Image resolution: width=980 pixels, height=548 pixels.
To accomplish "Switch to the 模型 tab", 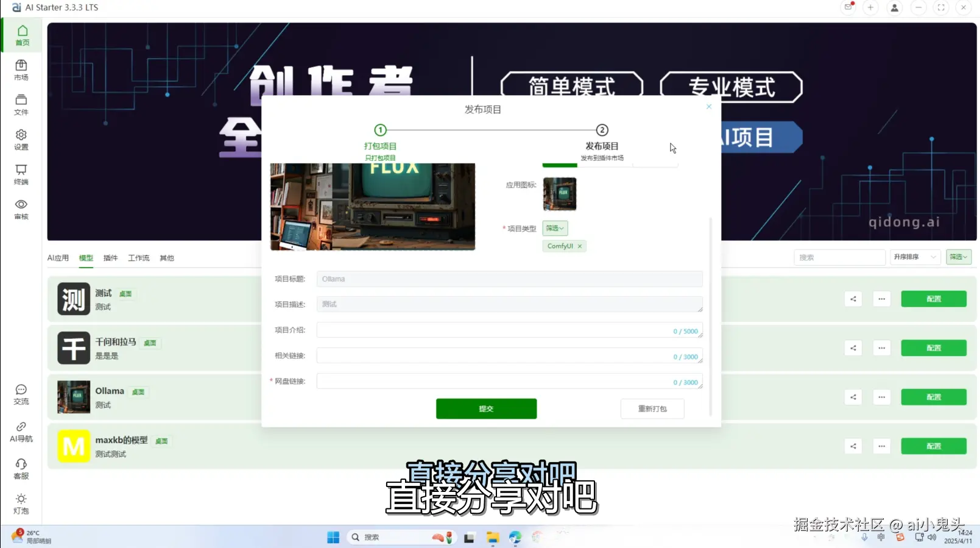I will 86,258.
